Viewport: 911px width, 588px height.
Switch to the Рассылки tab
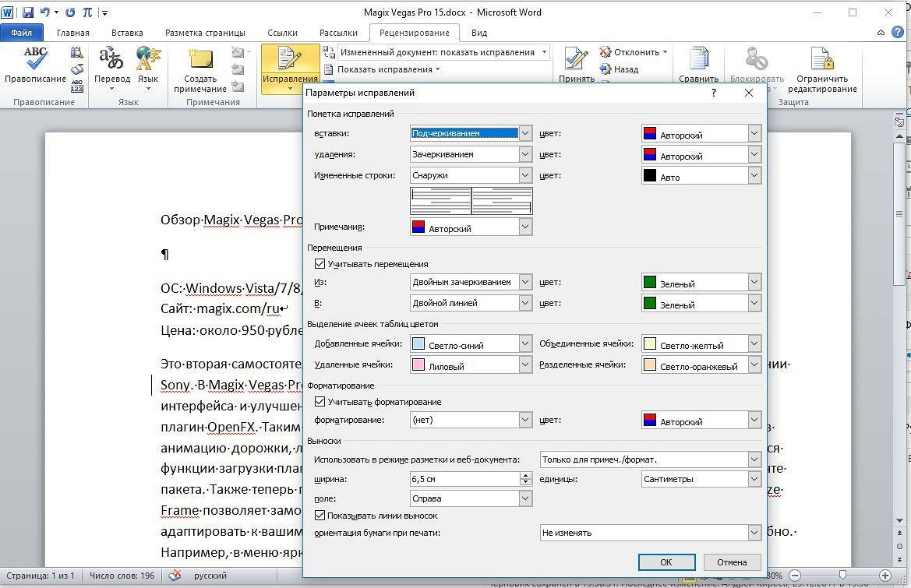338,33
